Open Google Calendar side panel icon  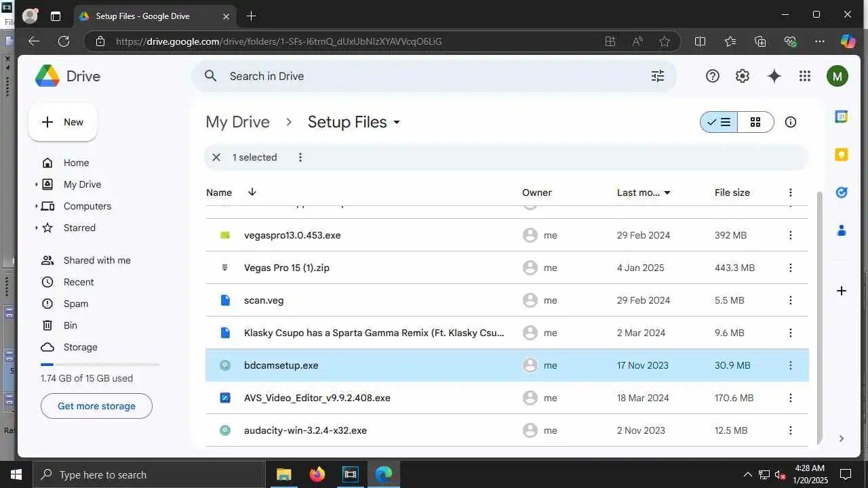(842, 117)
